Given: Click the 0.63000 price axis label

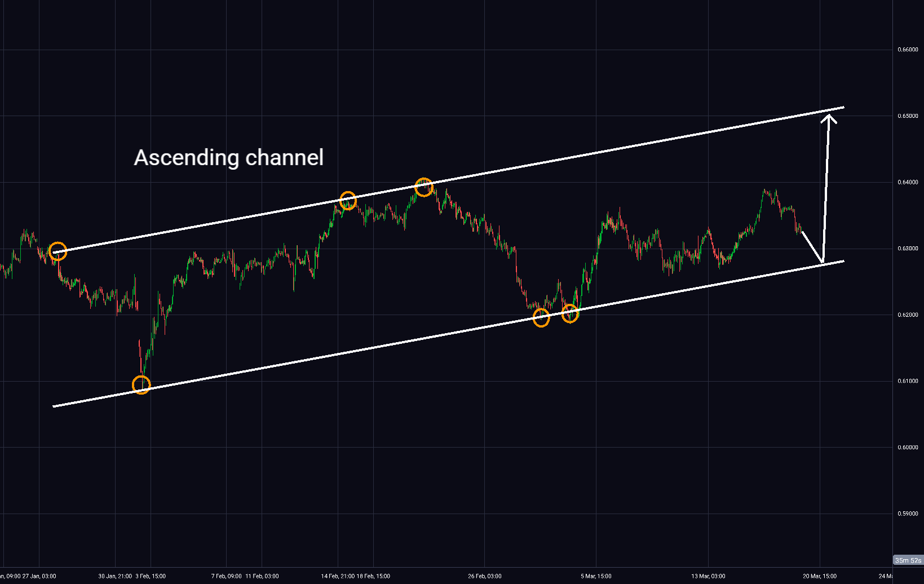Looking at the screenshot, I should point(908,249).
